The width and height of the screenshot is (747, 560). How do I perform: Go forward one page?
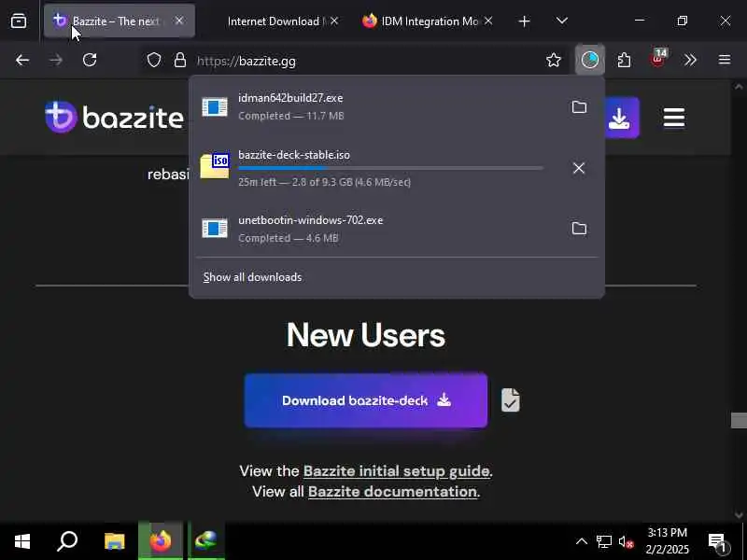click(x=56, y=60)
